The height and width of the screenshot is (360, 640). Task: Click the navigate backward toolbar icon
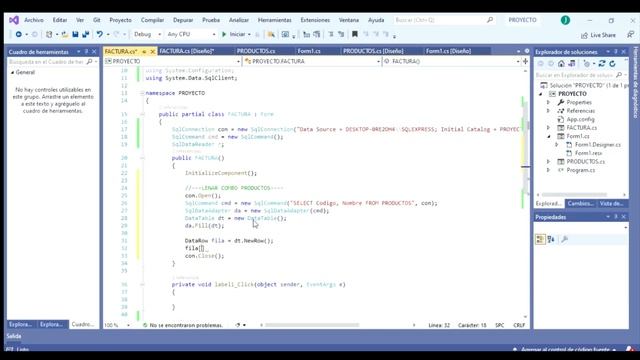coord(18,35)
